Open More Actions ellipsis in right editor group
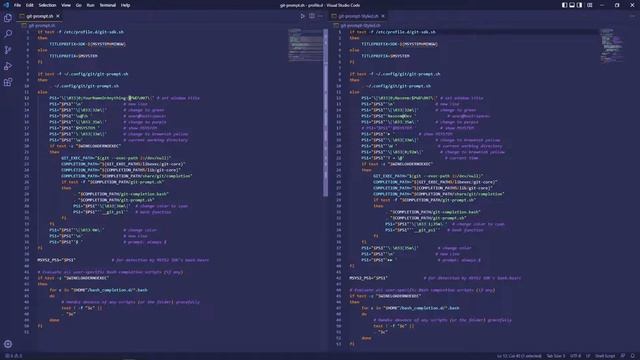The width and height of the screenshot is (640, 360). coord(633,16)
